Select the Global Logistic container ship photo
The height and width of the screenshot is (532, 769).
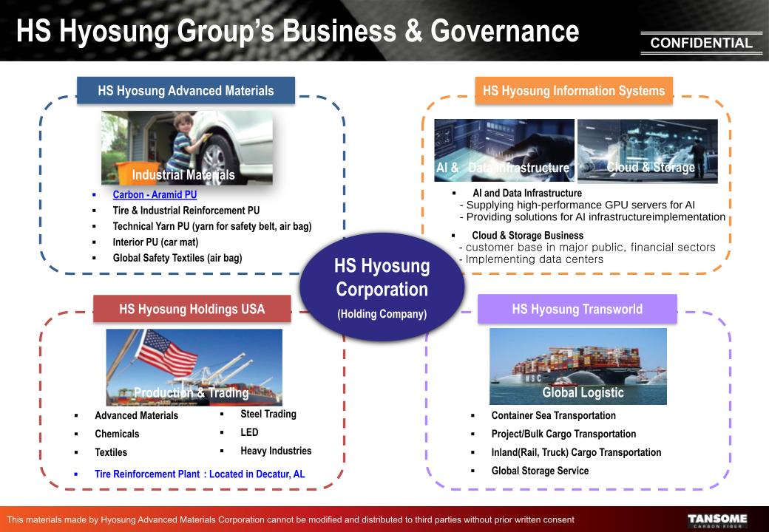click(x=577, y=365)
